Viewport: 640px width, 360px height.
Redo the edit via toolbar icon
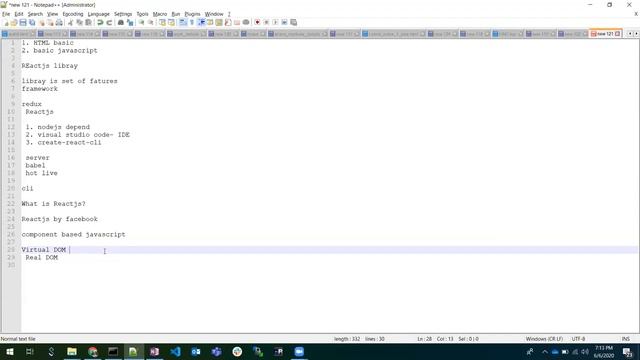click(109, 22)
